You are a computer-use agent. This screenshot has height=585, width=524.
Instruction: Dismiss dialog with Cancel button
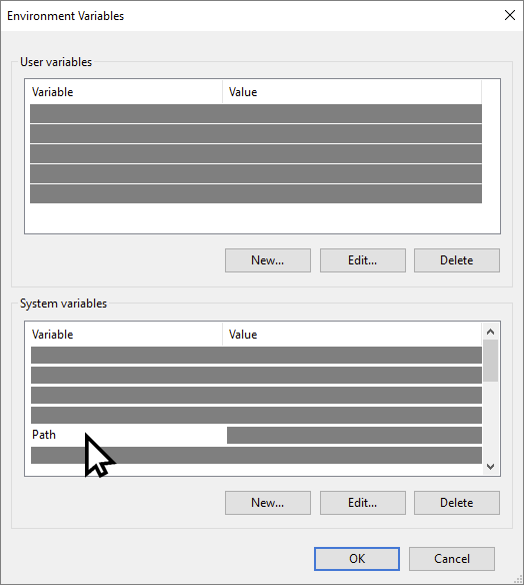pyautogui.click(x=452, y=559)
